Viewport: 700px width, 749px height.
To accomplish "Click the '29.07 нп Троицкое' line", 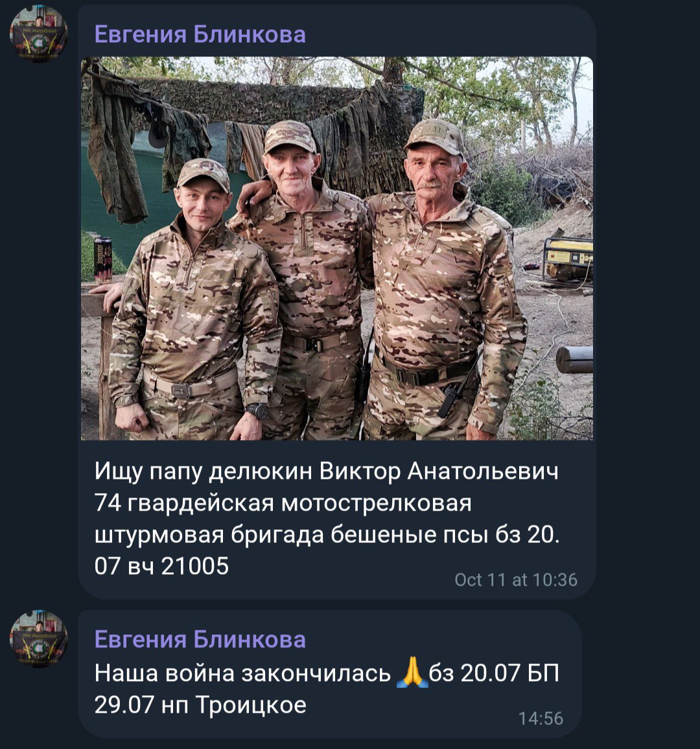I will coord(200,704).
